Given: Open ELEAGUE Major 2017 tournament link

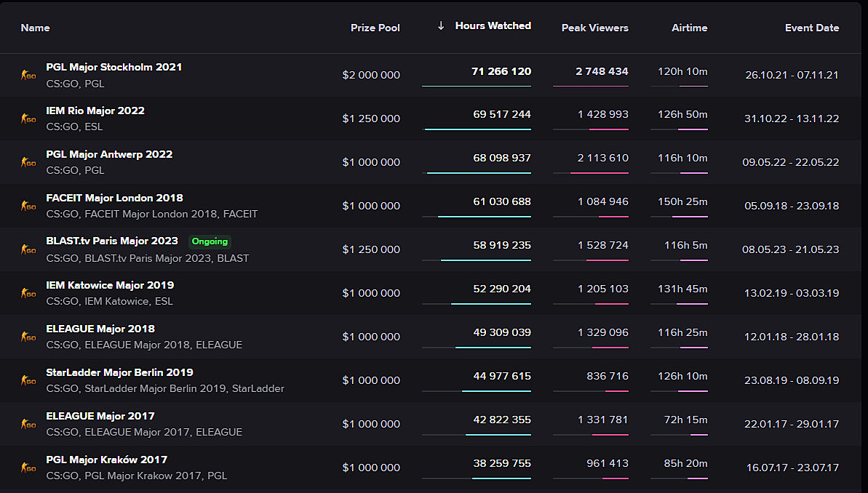Looking at the screenshot, I should click(100, 416).
